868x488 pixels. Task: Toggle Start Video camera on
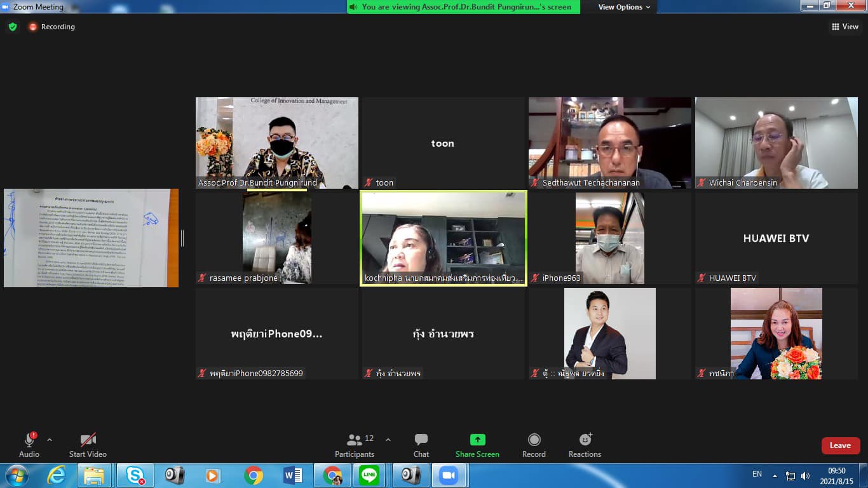point(88,445)
